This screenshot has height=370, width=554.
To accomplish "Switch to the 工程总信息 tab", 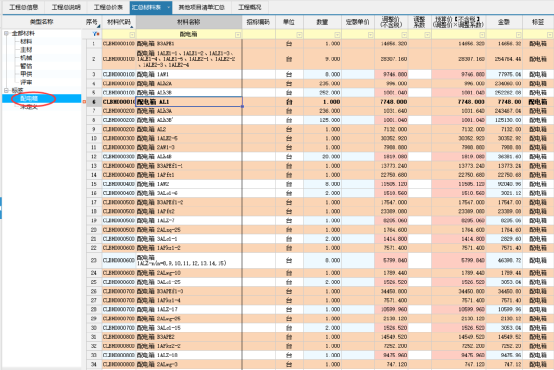I will (23, 7).
